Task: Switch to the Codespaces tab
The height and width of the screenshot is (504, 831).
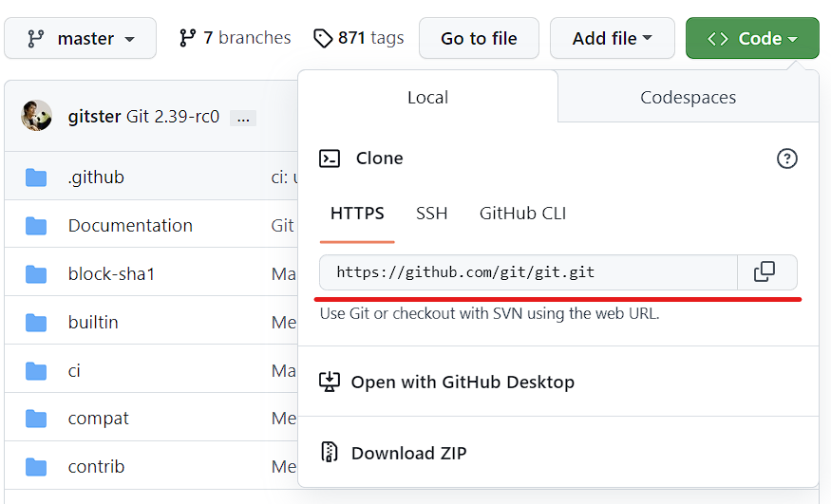Action: pyautogui.click(x=688, y=98)
